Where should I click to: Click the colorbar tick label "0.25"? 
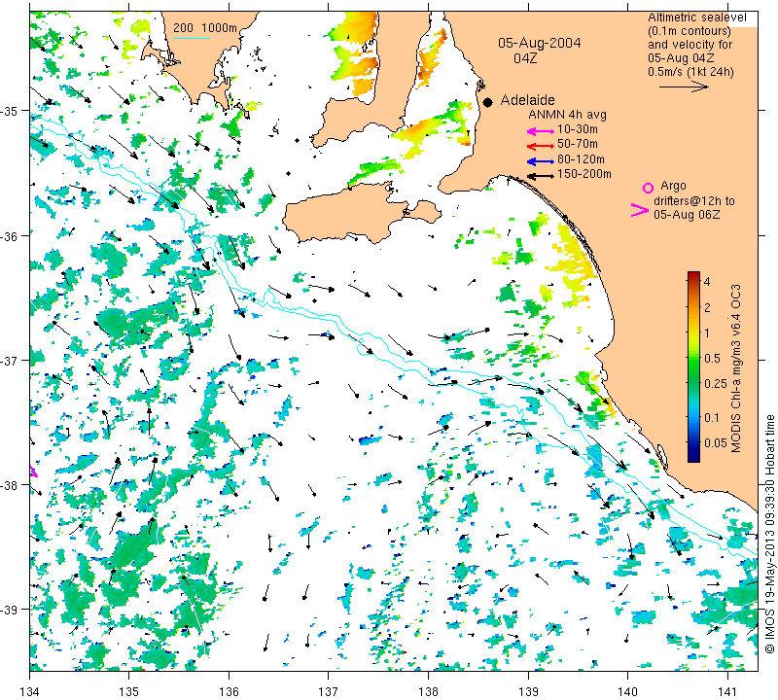point(716,383)
